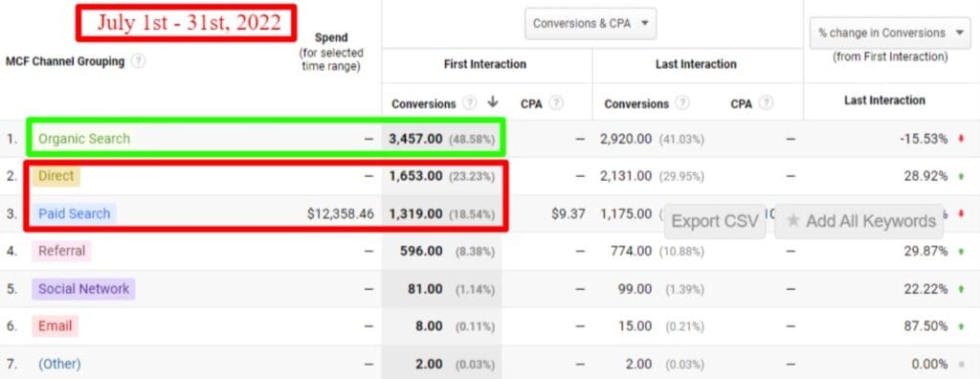Click the Last Interaction column group header
980x379 pixels.
(696, 64)
